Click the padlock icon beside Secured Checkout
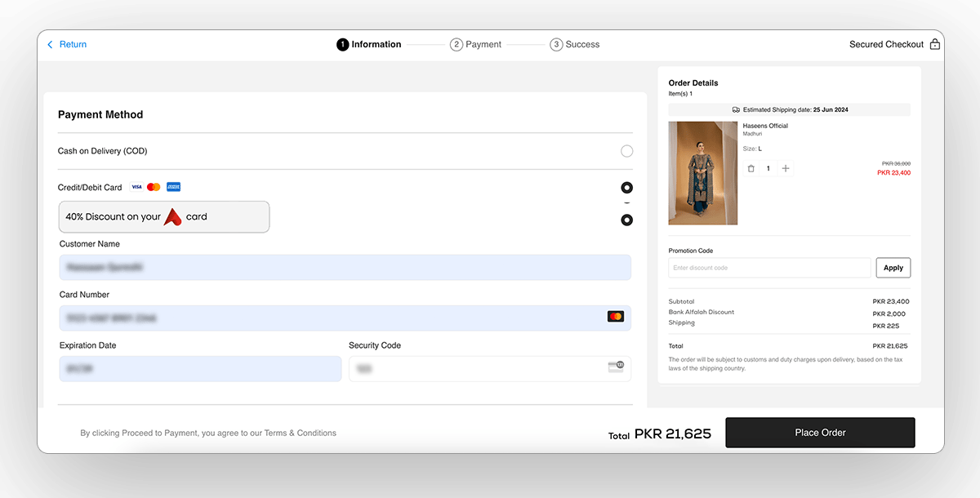980x498 pixels. point(934,44)
